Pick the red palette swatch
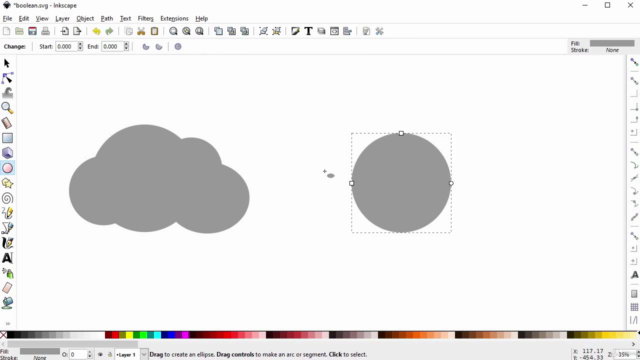640x360 pixels. [115, 336]
